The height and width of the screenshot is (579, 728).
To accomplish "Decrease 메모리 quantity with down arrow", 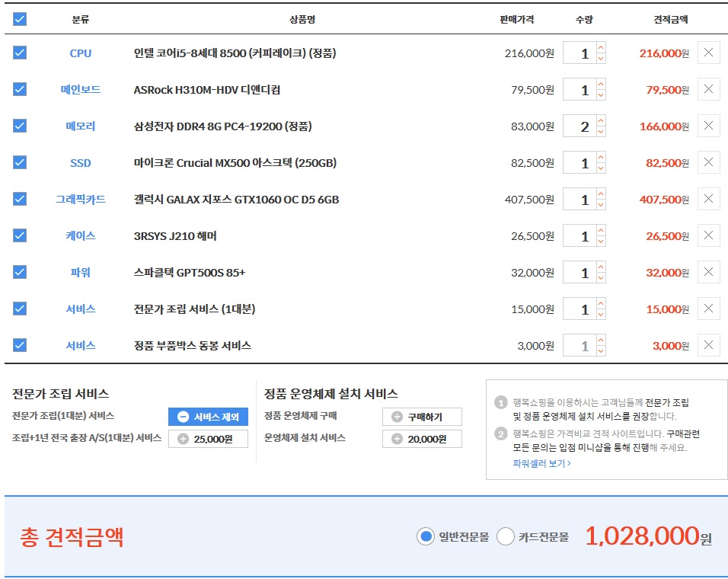I will [x=601, y=132].
